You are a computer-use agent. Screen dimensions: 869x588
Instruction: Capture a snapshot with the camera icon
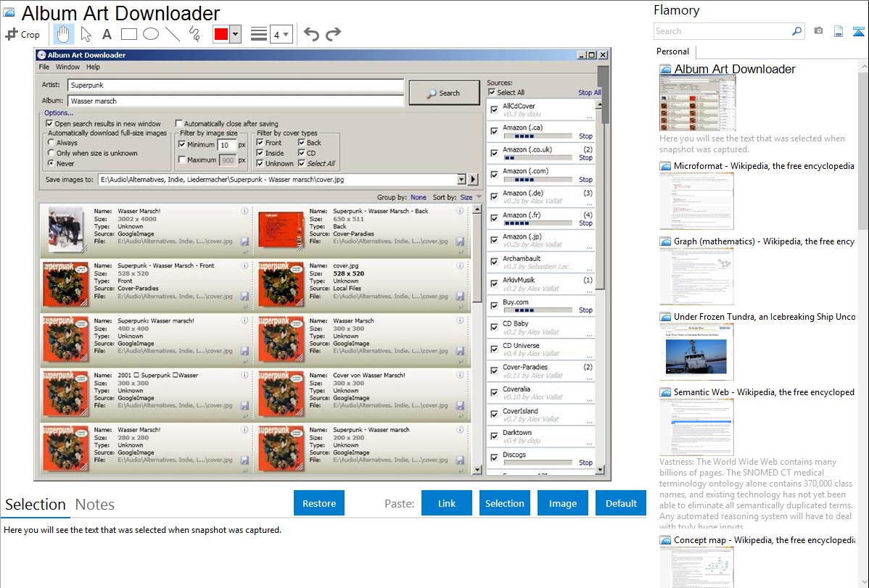(818, 31)
